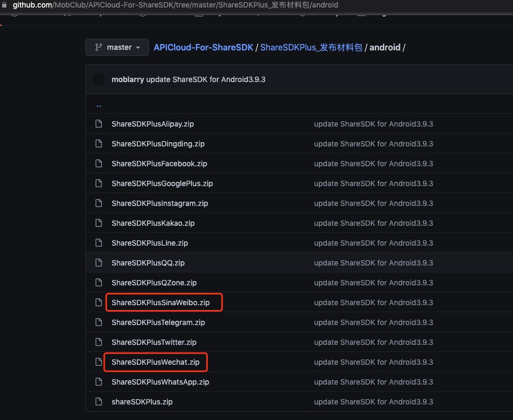Open the commit message link for ShareSDKPlusWhatsApp.zip
The image size is (513, 420).
tap(373, 382)
